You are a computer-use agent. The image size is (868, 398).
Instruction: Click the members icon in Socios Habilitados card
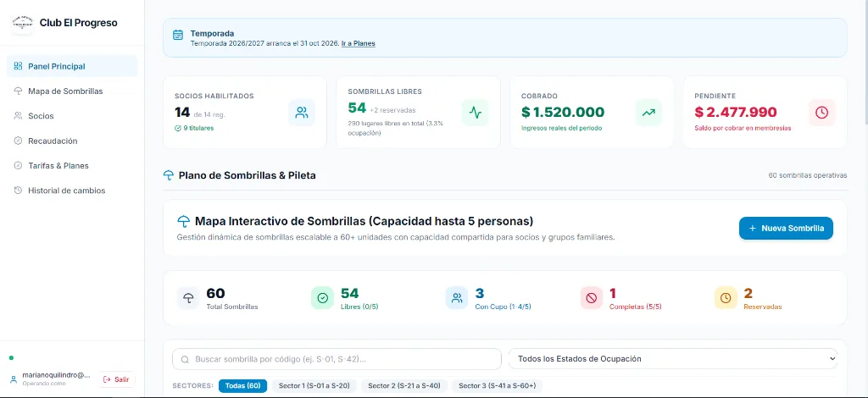click(x=302, y=113)
